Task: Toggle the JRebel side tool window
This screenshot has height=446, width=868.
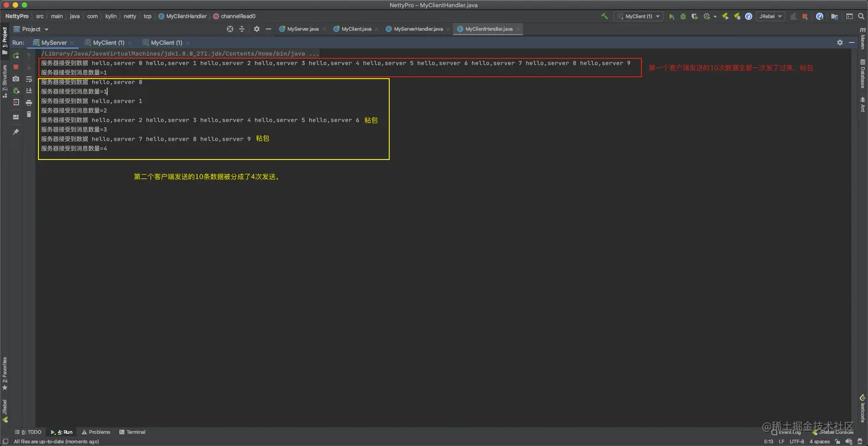Action: 5,411
